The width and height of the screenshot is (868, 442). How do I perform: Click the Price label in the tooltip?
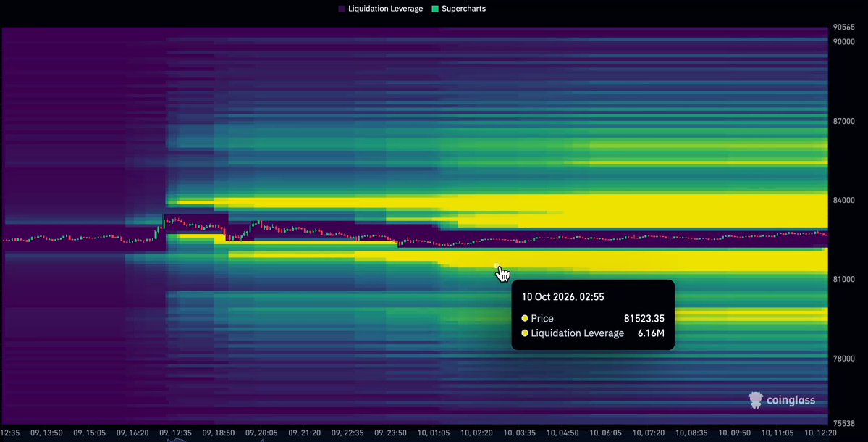pyautogui.click(x=542, y=319)
